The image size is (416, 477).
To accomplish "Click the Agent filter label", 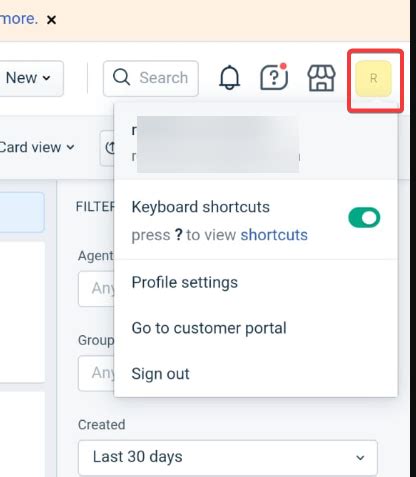I will click(96, 256).
